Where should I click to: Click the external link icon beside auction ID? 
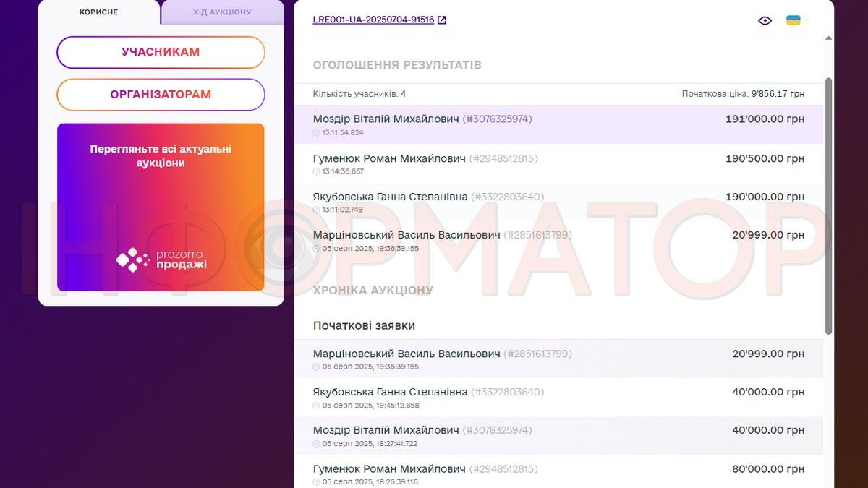pyautogui.click(x=442, y=20)
